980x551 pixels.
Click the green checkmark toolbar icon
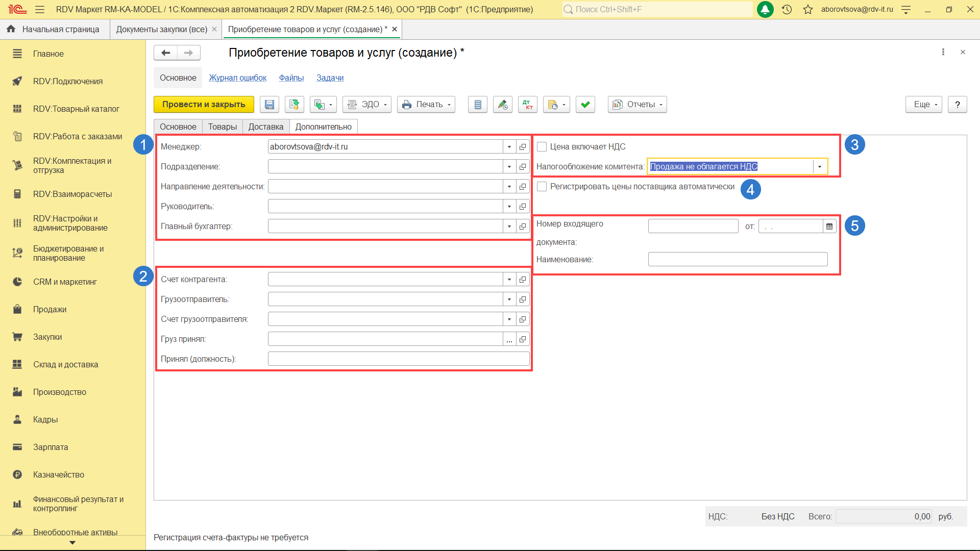coord(585,105)
